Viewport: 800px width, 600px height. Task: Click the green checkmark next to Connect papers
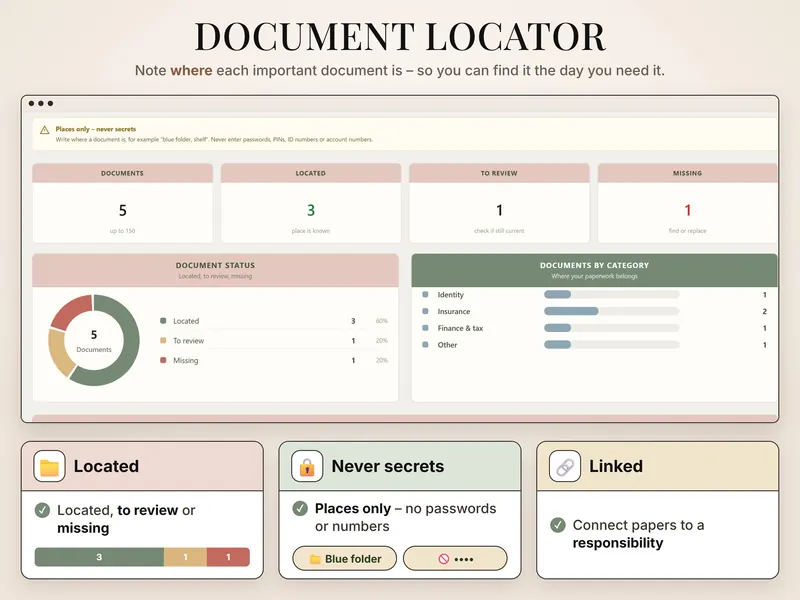558,524
